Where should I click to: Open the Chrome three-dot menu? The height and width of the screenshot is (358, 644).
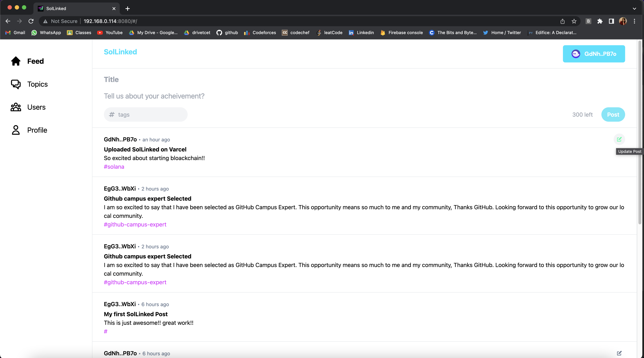click(634, 21)
